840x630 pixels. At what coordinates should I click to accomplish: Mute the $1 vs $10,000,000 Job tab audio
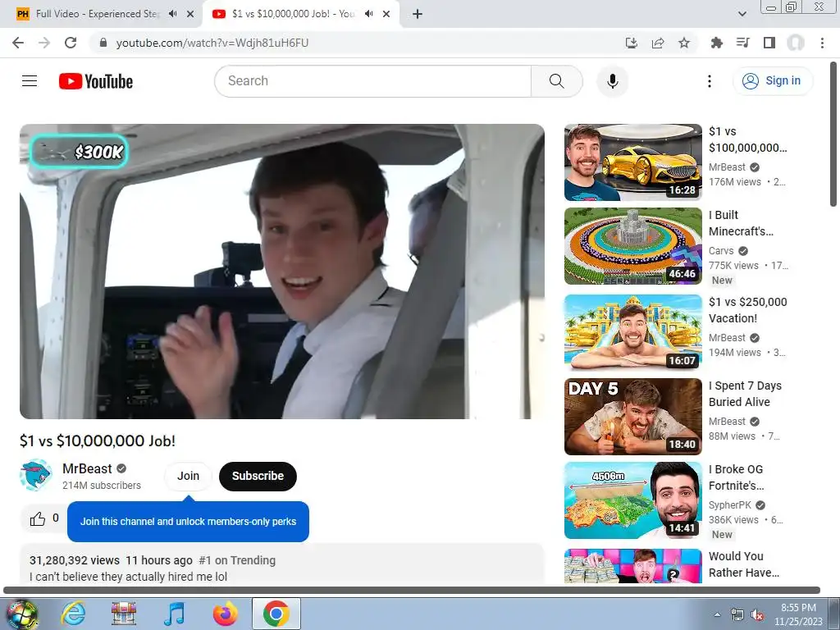click(x=368, y=14)
